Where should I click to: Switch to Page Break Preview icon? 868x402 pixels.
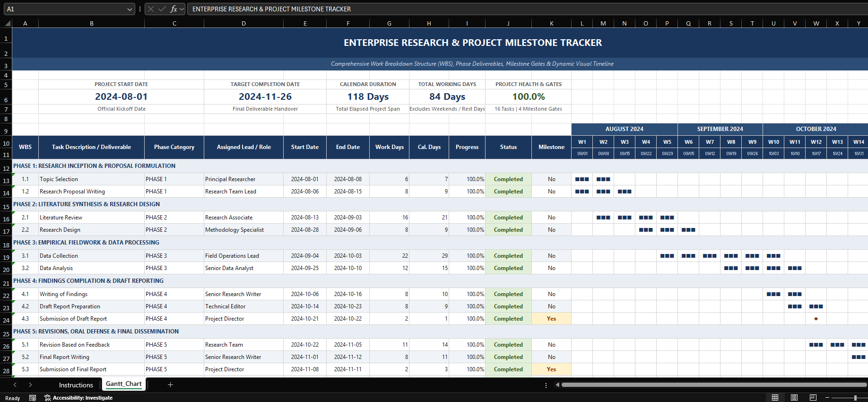click(x=813, y=397)
